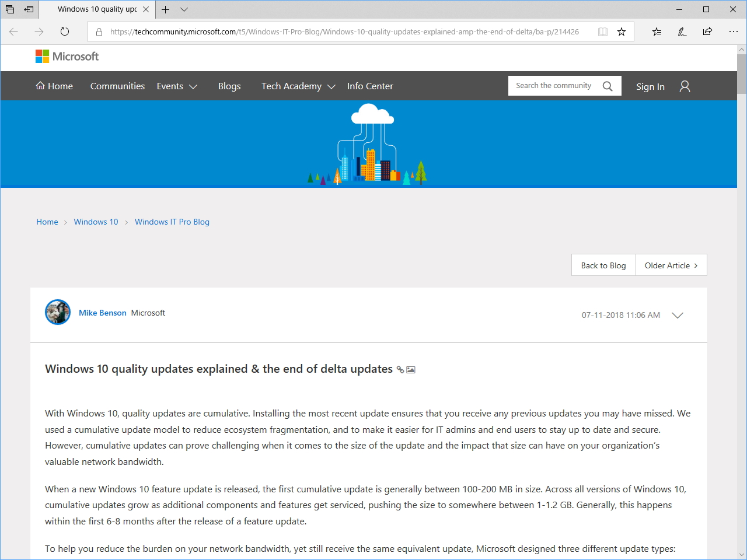Select the Windows 10 quality updates tab

click(97, 9)
